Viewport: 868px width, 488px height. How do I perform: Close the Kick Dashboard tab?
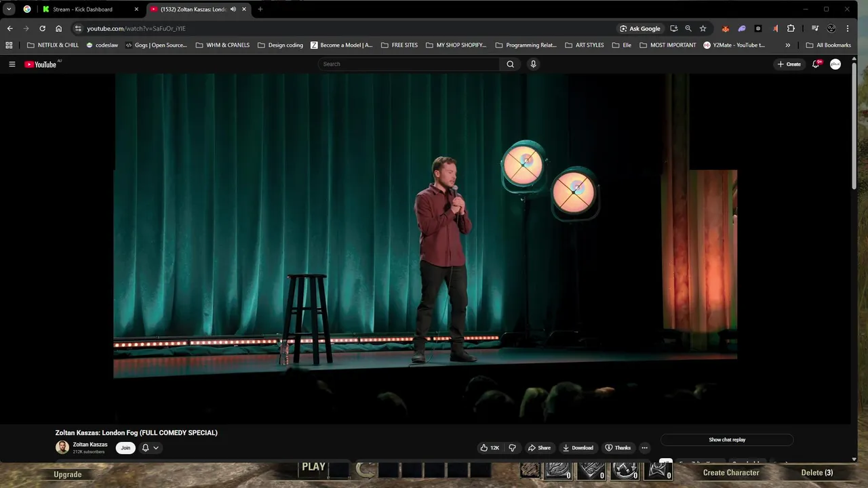click(x=136, y=9)
